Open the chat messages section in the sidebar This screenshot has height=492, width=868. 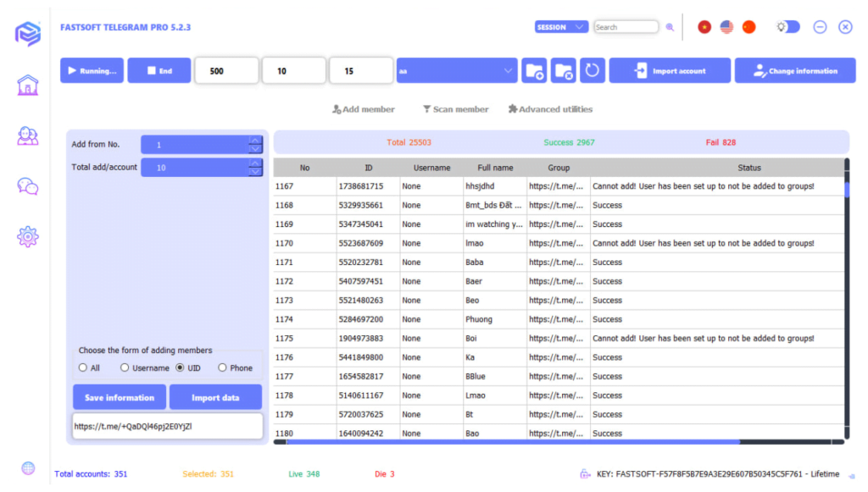coord(26,186)
